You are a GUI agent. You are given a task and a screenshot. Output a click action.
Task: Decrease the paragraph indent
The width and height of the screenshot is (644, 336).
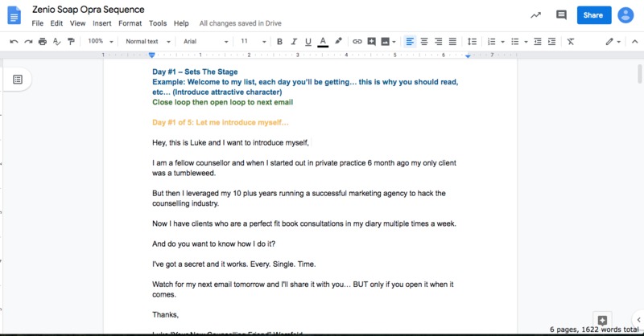537,42
